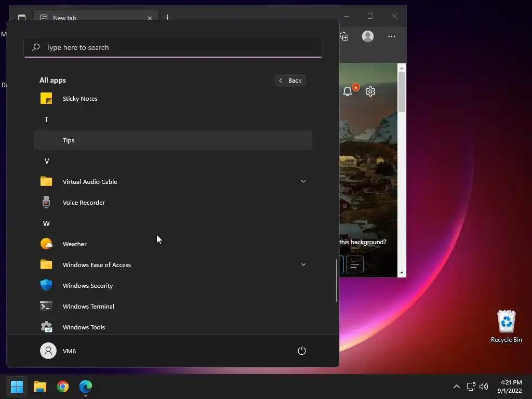Launch Google Chrome from the taskbar
This screenshot has height=399, width=532.
(x=63, y=387)
